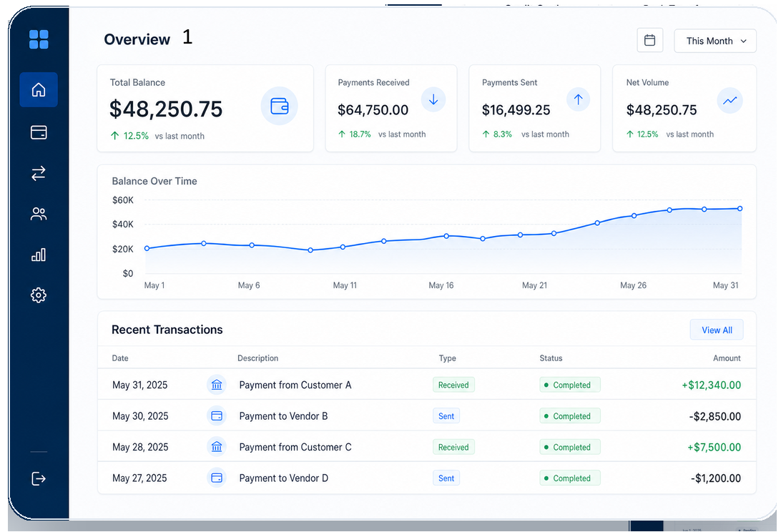Click Completed status on May 30, 2025 row
The width and height of the screenshot is (781, 532).
click(570, 416)
